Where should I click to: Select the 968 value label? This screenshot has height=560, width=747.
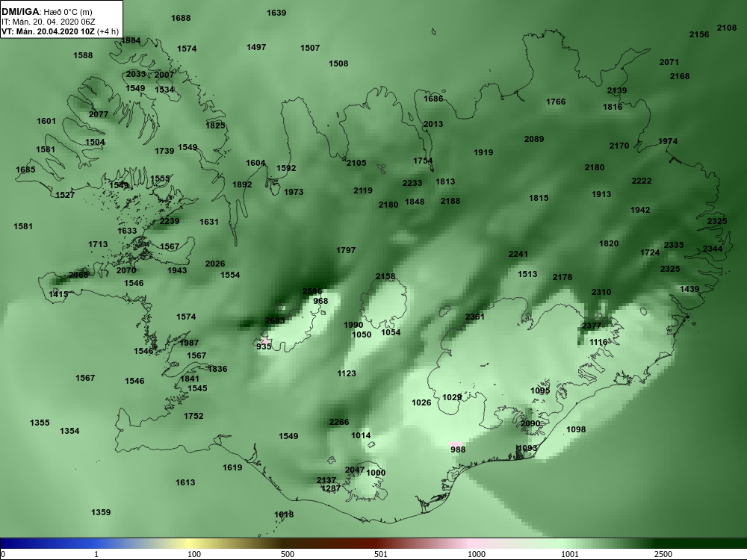320,301
